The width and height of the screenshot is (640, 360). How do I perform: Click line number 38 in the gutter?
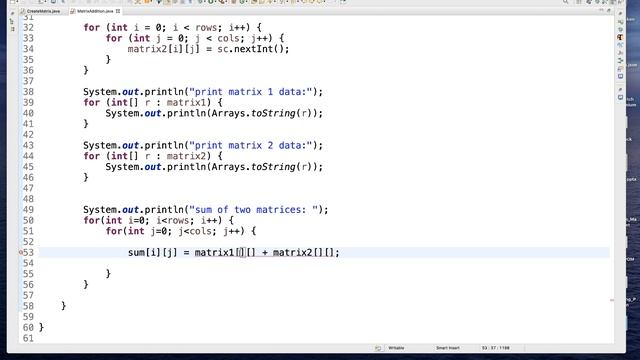tap(28, 92)
